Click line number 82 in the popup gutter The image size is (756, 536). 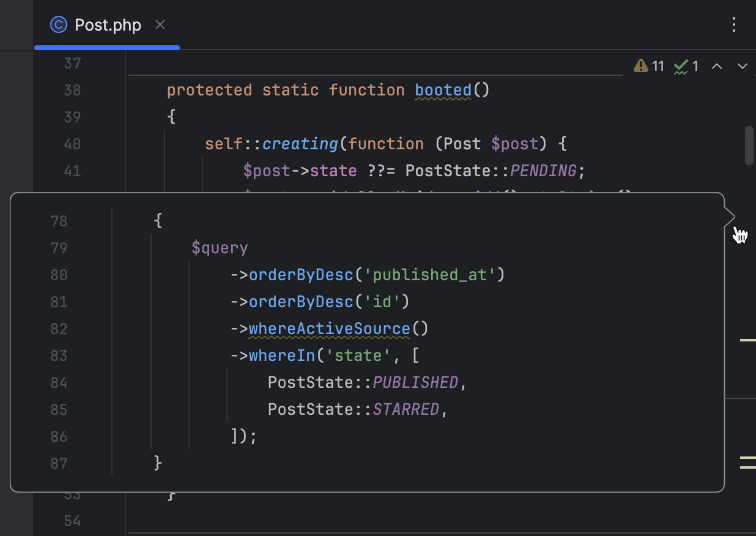(x=59, y=329)
